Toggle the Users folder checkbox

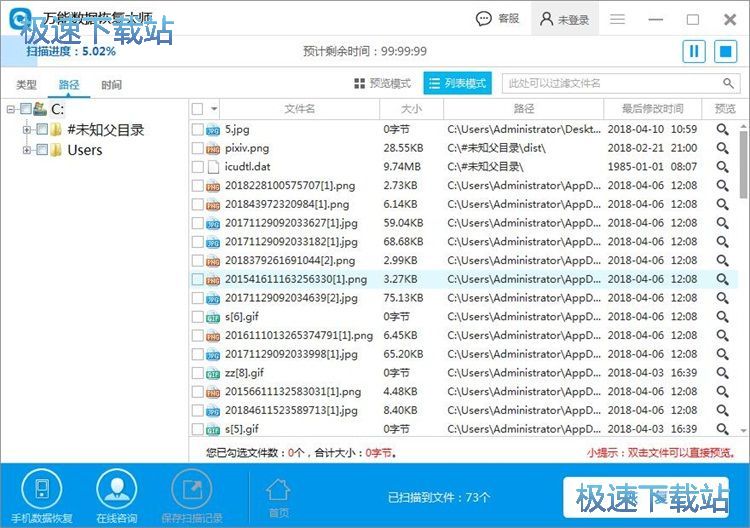(x=42, y=150)
